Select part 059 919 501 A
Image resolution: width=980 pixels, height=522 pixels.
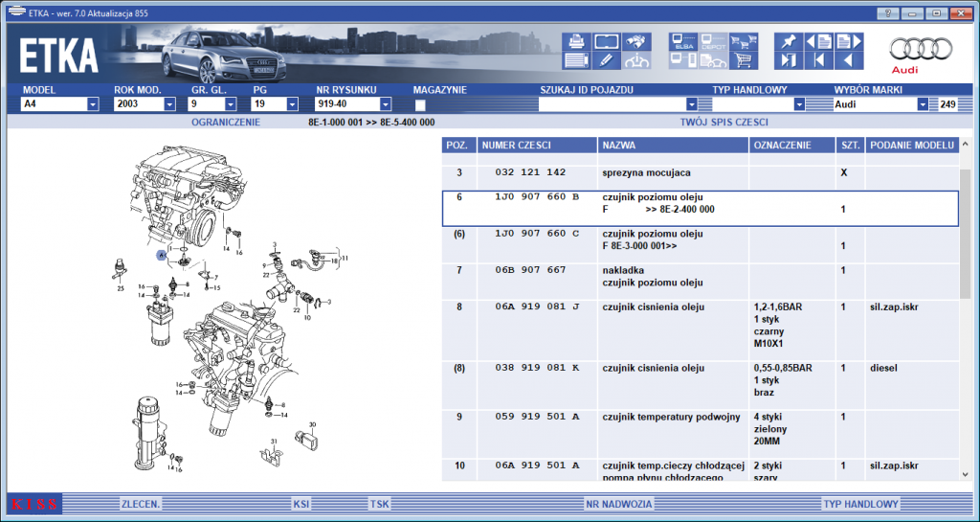click(537, 417)
